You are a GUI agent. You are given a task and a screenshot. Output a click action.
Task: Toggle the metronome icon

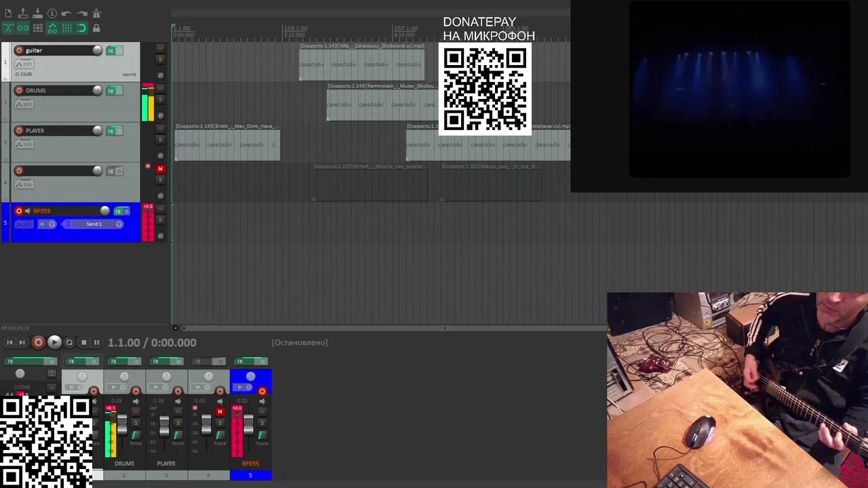(96, 14)
